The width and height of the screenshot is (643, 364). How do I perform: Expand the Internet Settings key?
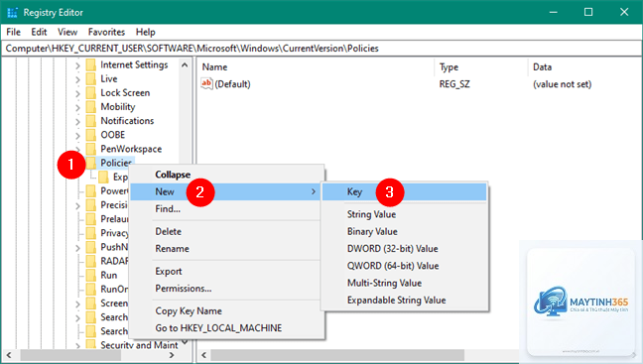click(x=77, y=65)
